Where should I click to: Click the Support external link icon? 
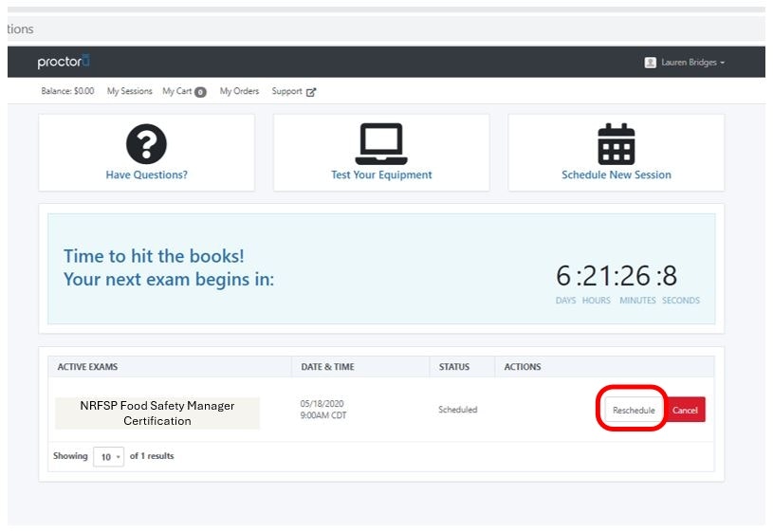[311, 92]
